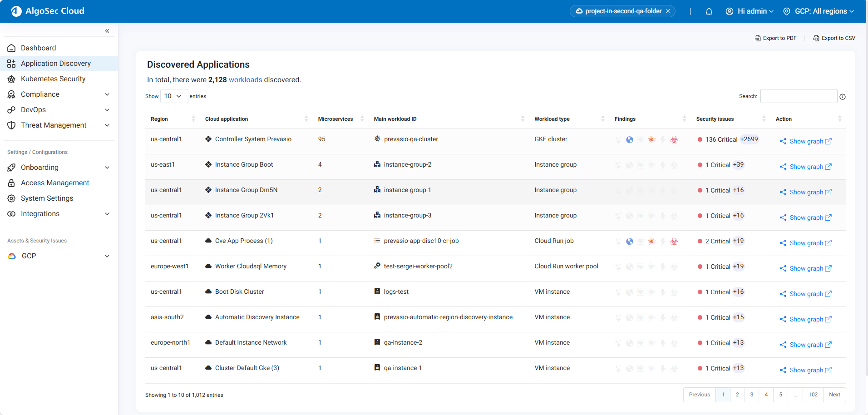Click globe findings icon for prevasio-qa-cluster row
Image resolution: width=868 pixels, height=415 pixels.
[629, 140]
